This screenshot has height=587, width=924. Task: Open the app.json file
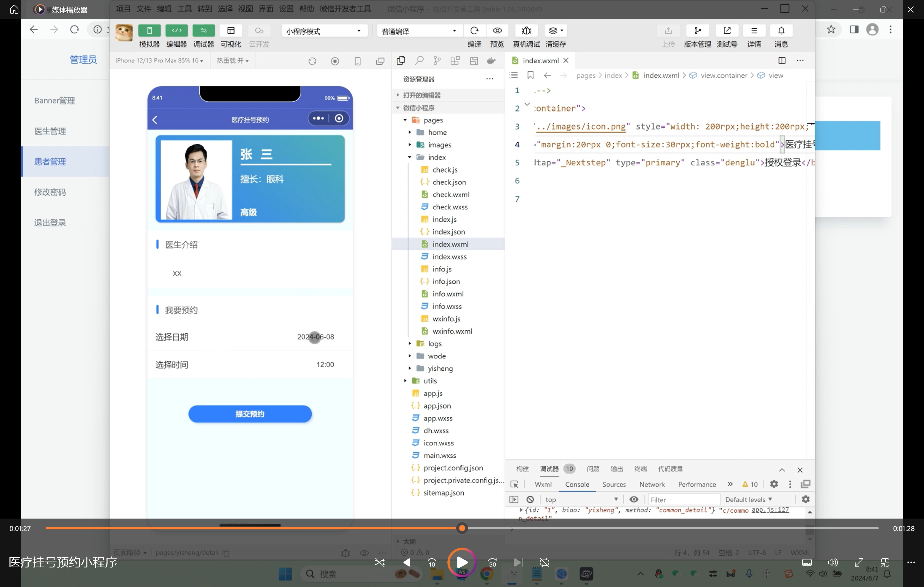tap(437, 406)
